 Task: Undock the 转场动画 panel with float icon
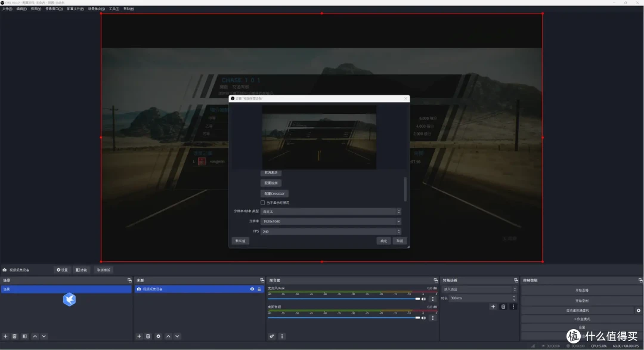coord(516,281)
